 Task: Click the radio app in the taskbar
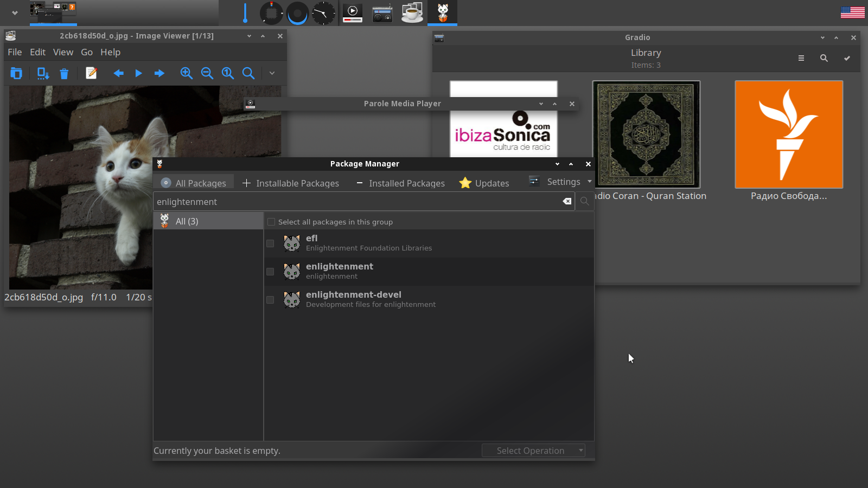tap(382, 13)
